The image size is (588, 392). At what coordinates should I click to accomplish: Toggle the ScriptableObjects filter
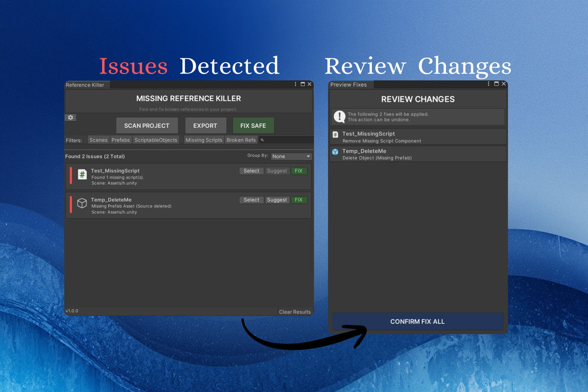coord(156,140)
